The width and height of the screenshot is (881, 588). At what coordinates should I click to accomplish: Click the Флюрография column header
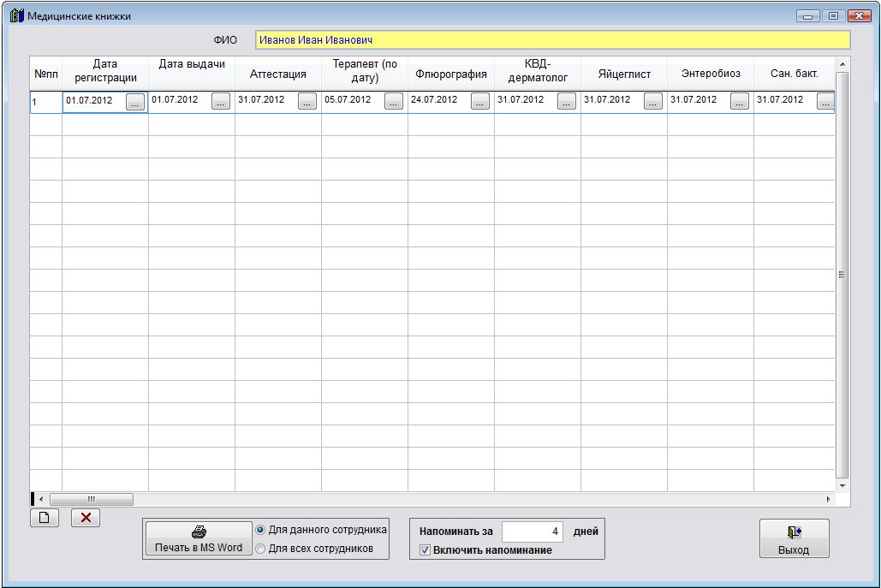click(x=451, y=72)
